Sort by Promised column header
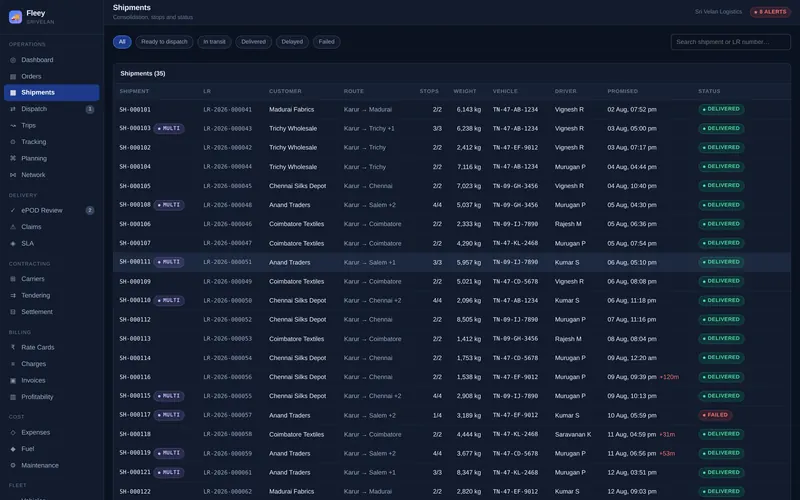Image resolution: width=800 pixels, height=500 pixels. [x=622, y=91]
